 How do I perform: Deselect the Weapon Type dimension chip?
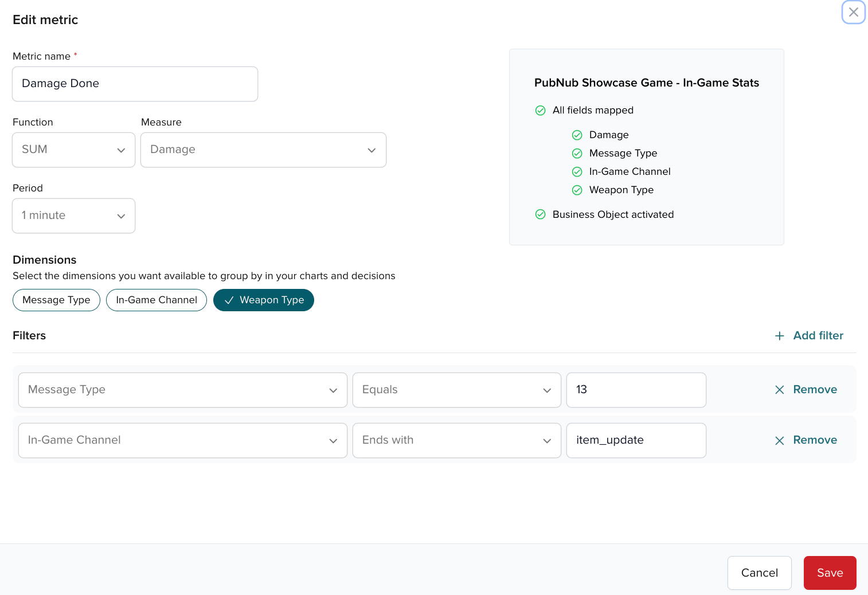(264, 300)
